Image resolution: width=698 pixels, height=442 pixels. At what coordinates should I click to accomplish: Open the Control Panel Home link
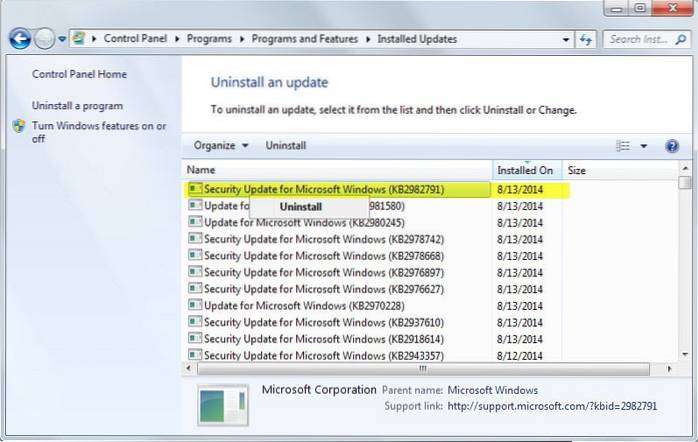pos(77,74)
